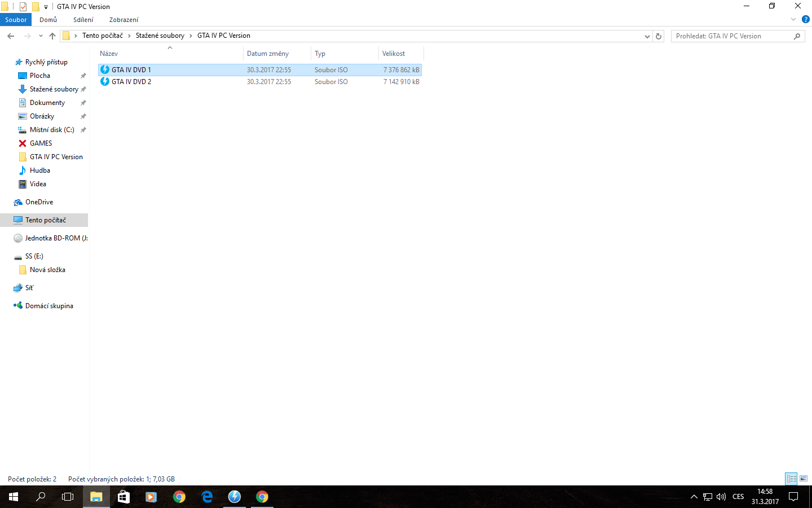Switch to details view layout icon
Screen dimensions: 812x508
click(x=791, y=479)
